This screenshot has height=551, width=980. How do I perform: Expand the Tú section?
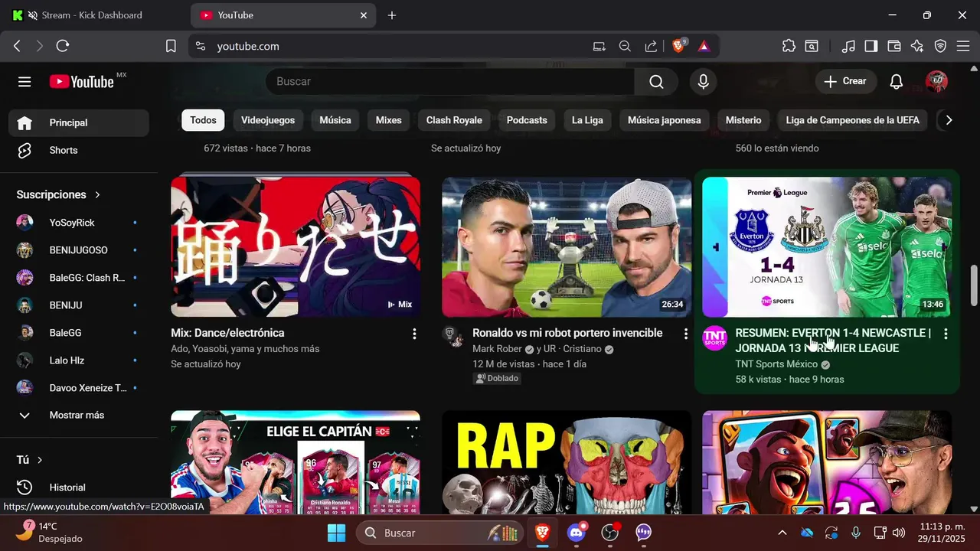[30, 460]
